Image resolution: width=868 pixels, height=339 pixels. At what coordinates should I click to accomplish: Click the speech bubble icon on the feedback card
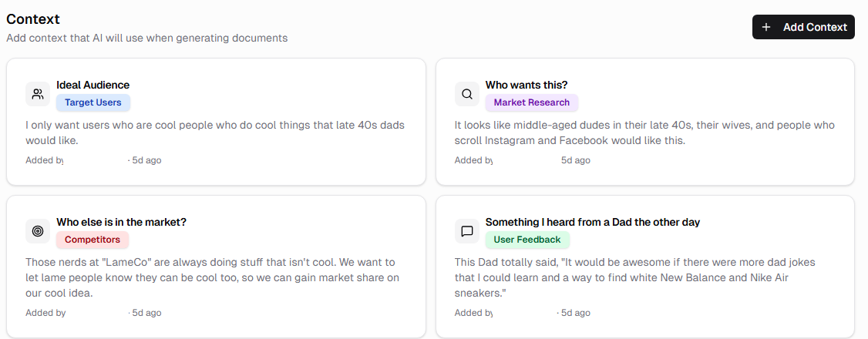(x=466, y=231)
